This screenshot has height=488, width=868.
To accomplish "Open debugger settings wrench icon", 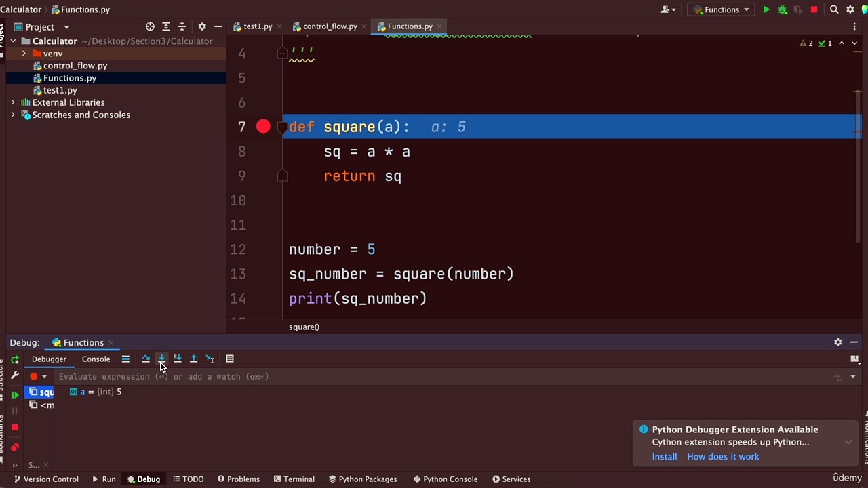I will tap(15, 375).
